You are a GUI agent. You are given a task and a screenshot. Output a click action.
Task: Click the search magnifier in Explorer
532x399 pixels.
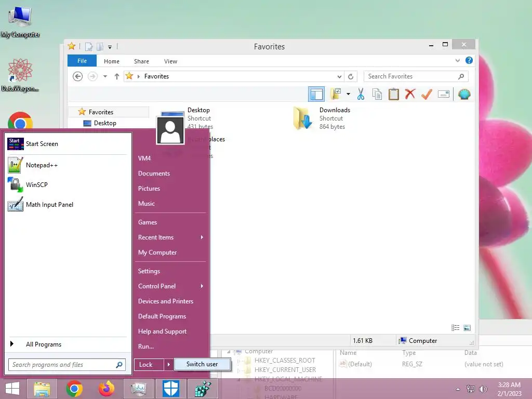click(x=461, y=76)
